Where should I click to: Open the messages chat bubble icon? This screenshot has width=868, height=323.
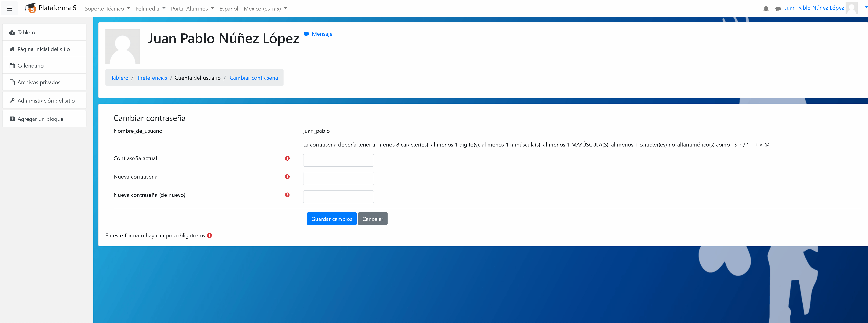(778, 9)
